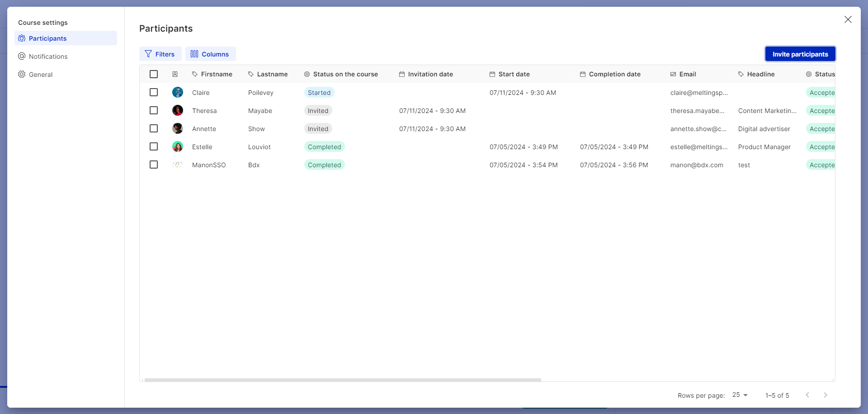
Task: Click Claire's profile avatar
Action: pyautogui.click(x=178, y=93)
